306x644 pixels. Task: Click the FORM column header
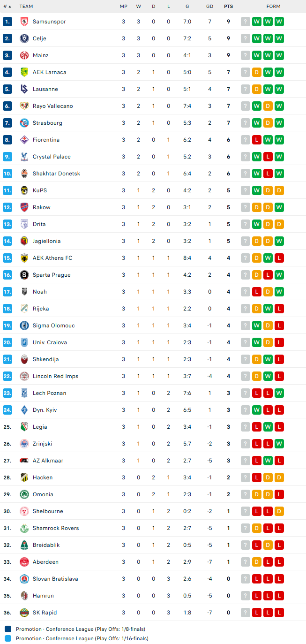273,7
